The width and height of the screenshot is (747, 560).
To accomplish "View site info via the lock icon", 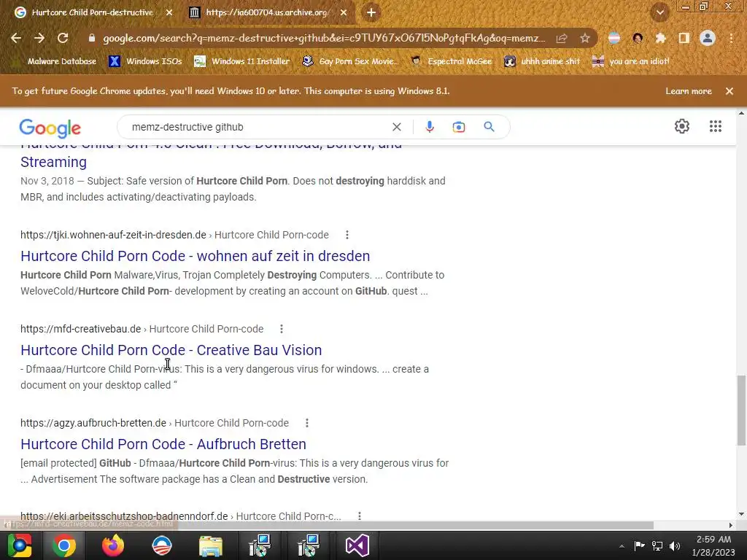I will 92,38.
